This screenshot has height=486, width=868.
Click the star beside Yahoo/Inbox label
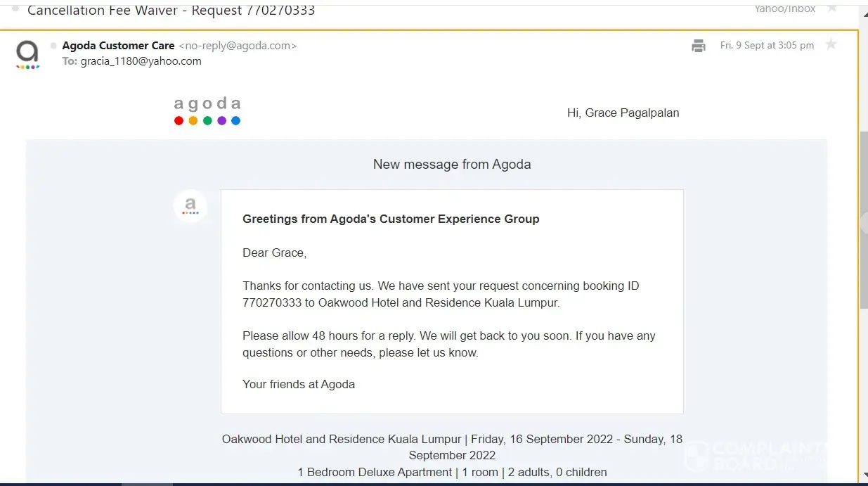pyautogui.click(x=832, y=8)
